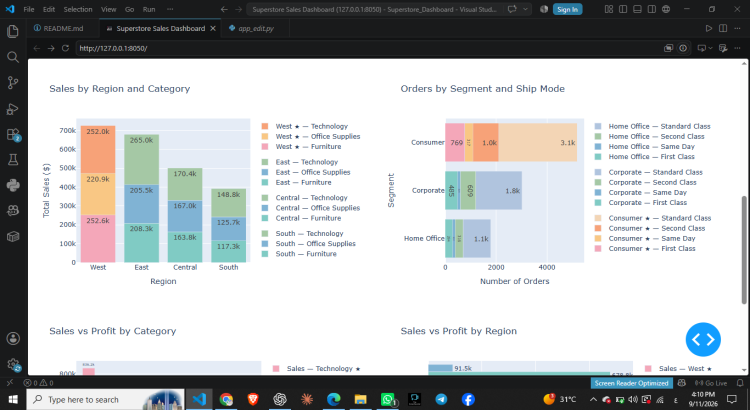Open the View menu

pos(109,9)
